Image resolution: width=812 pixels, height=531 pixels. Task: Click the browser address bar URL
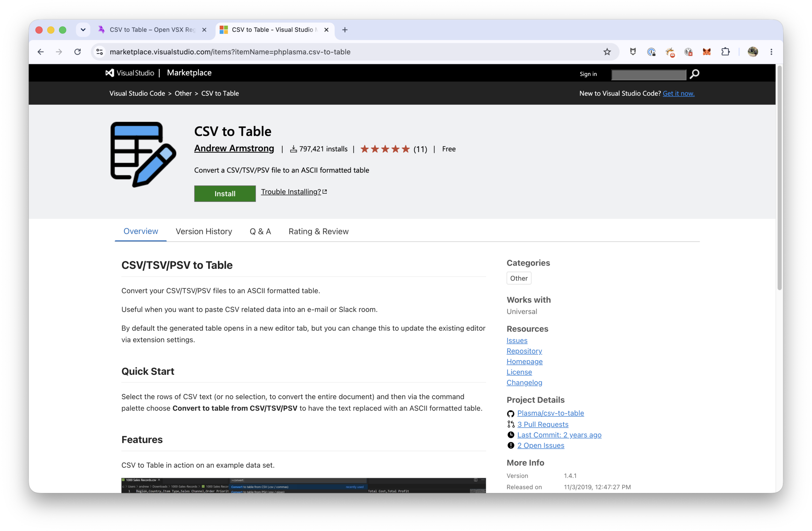[x=230, y=52]
